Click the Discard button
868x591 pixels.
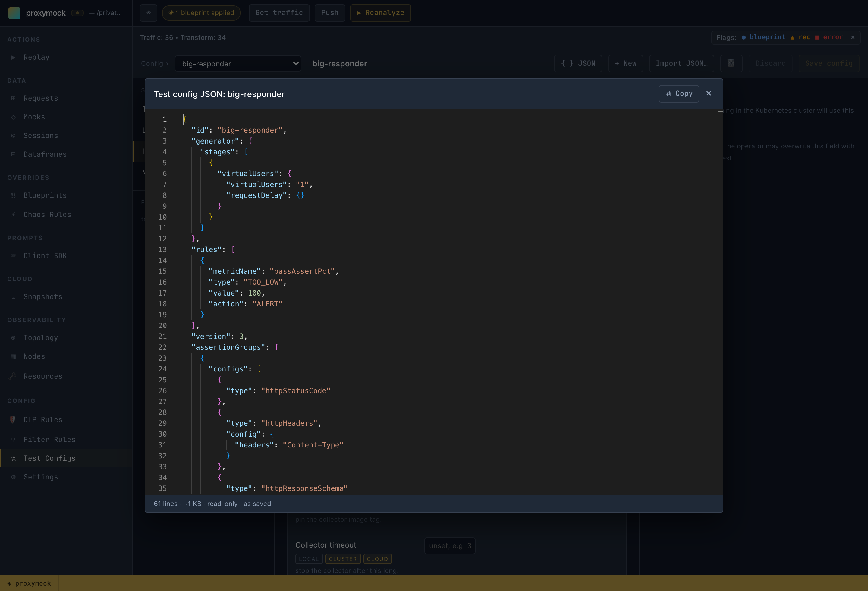point(770,64)
